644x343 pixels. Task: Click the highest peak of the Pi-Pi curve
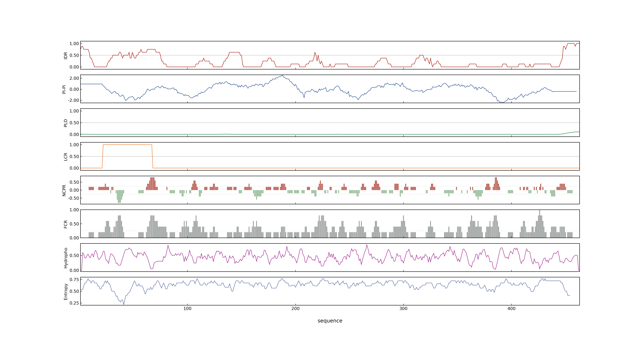click(x=283, y=75)
